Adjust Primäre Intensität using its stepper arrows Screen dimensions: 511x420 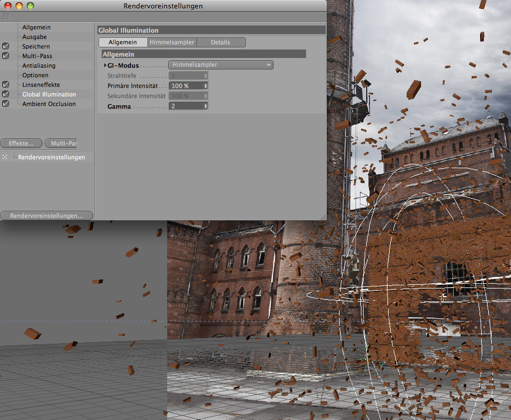click(205, 86)
